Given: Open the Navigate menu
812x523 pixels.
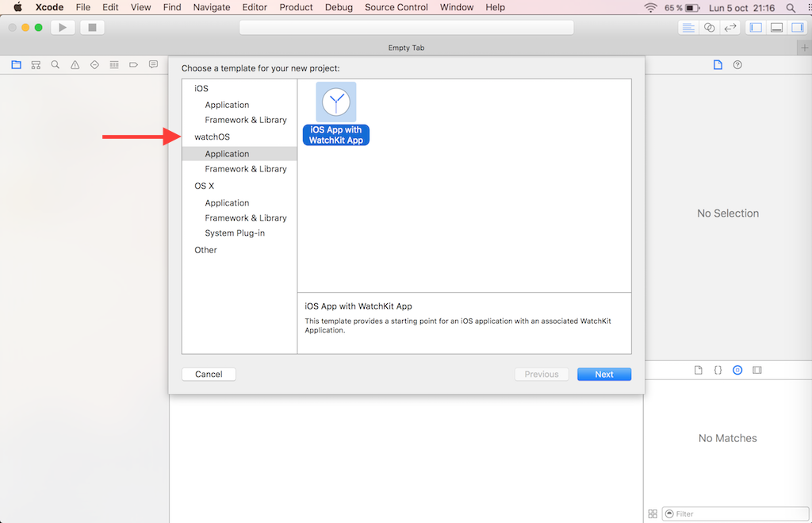Looking at the screenshot, I should (x=211, y=7).
